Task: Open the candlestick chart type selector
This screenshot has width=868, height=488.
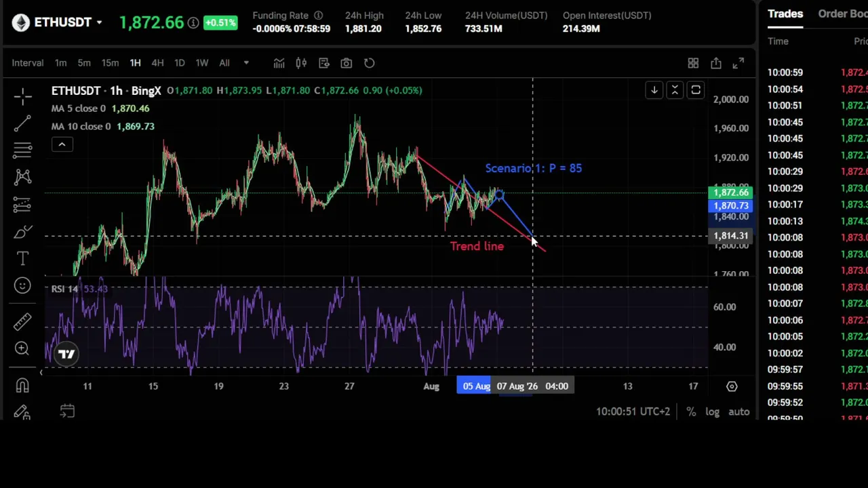Action: [301, 63]
